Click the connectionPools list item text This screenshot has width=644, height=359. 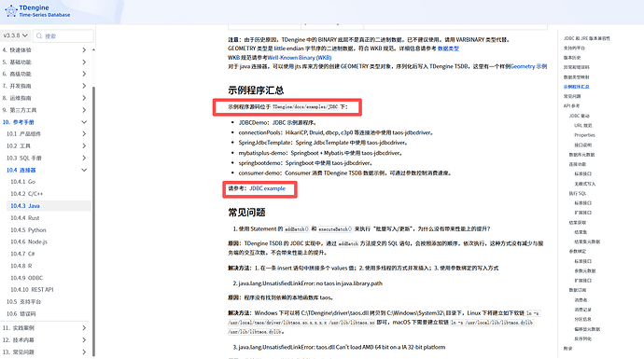[x=336, y=132]
